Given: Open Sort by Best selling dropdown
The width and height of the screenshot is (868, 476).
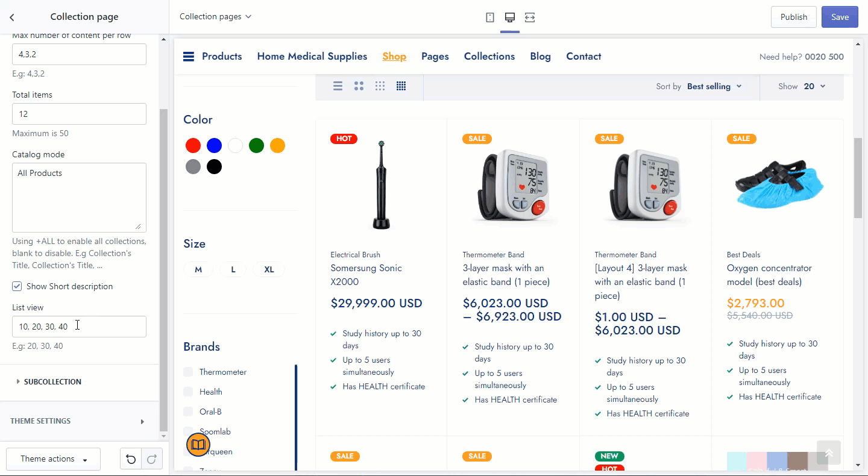Looking at the screenshot, I should tap(715, 87).
